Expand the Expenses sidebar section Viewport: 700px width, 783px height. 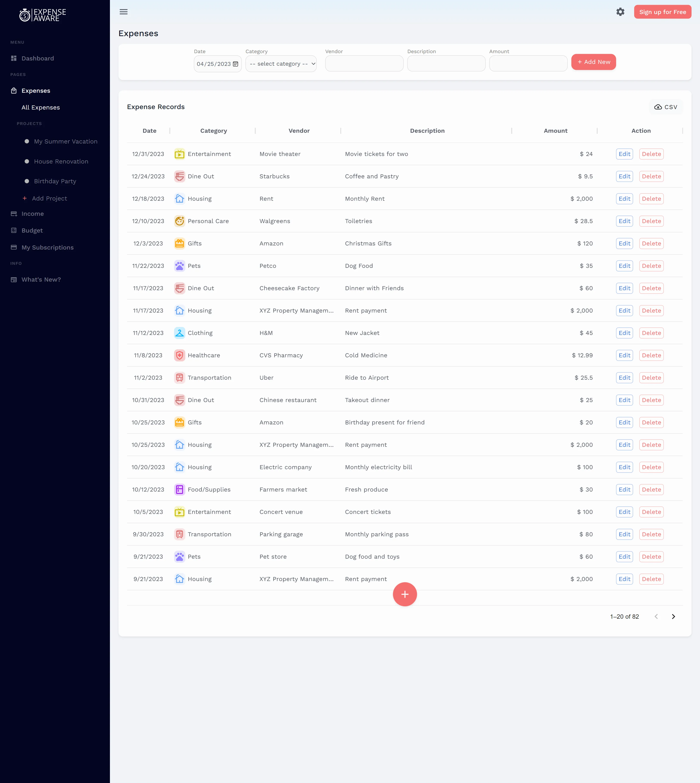[x=36, y=91]
